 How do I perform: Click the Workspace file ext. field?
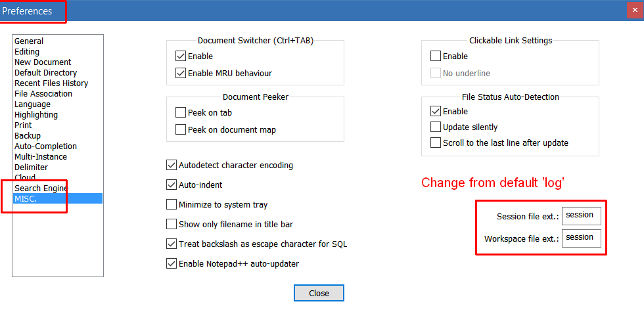click(x=581, y=238)
